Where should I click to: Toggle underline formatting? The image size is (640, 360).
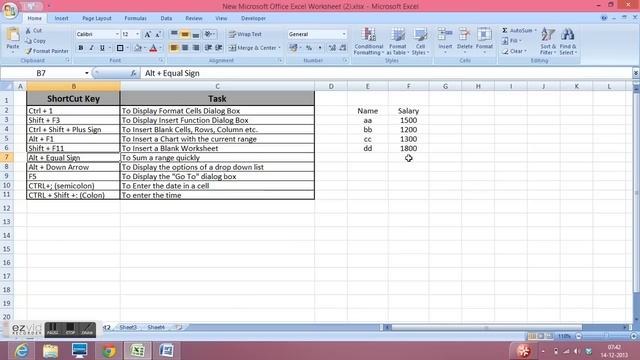click(102, 48)
